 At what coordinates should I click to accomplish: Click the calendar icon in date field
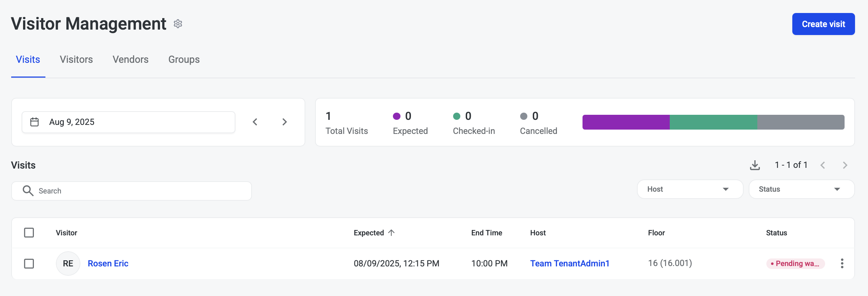(35, 122)
